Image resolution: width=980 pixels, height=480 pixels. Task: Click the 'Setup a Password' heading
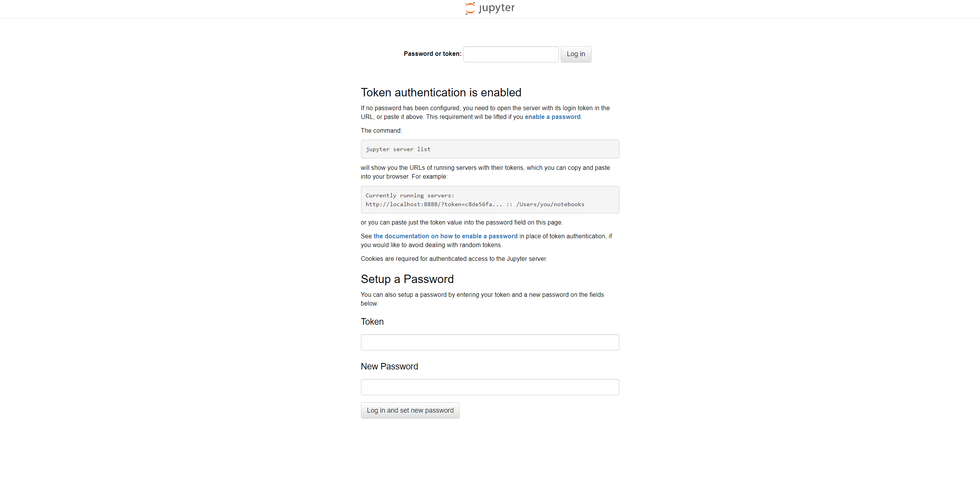point(407,279)
